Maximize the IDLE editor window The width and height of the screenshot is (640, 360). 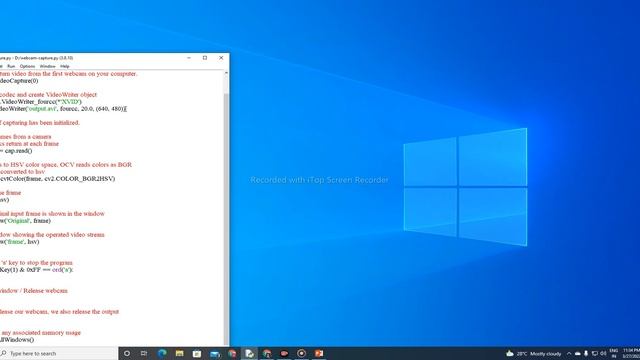pos(205,58)
